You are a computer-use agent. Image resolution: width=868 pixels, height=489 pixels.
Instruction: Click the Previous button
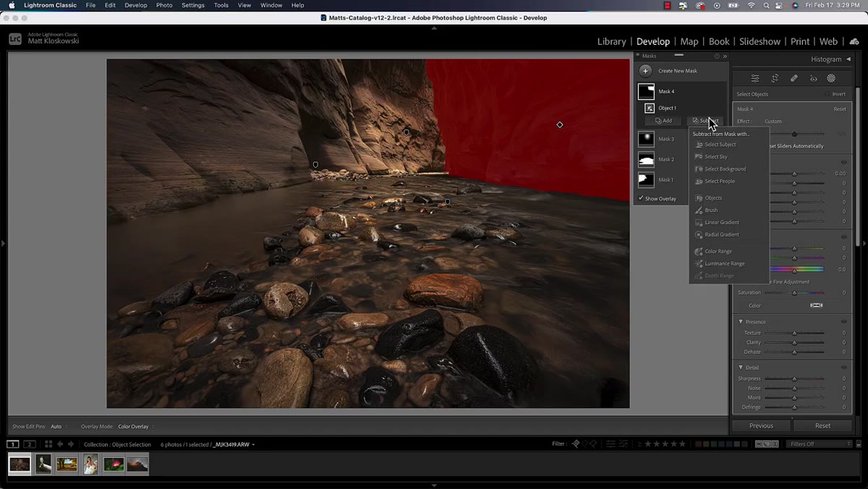[x=761, y=425]
